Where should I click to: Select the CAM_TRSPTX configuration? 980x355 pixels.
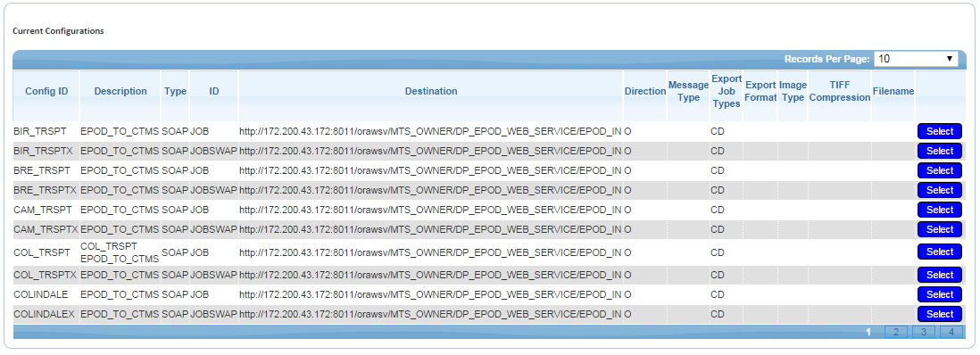point(939,229)
